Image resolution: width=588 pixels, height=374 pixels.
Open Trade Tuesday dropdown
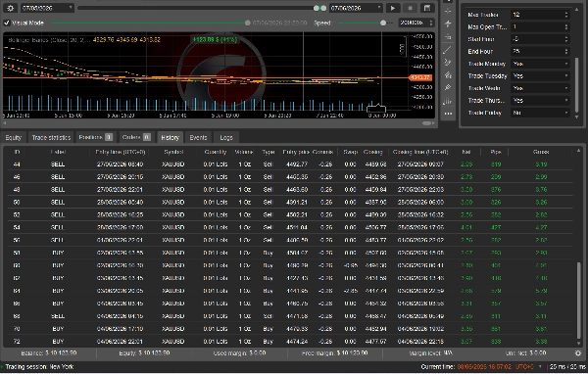click(x=540, y=76)
